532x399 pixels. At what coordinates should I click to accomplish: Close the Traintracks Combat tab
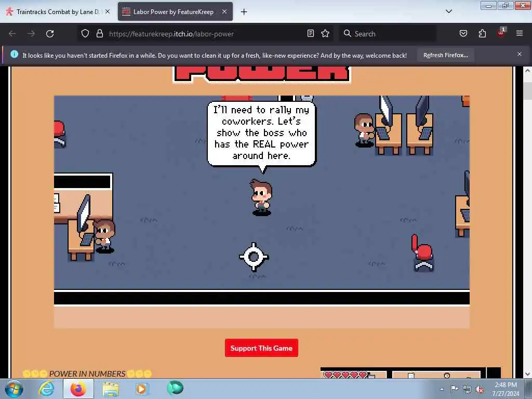pyautogui.click(x=108, y=11)
